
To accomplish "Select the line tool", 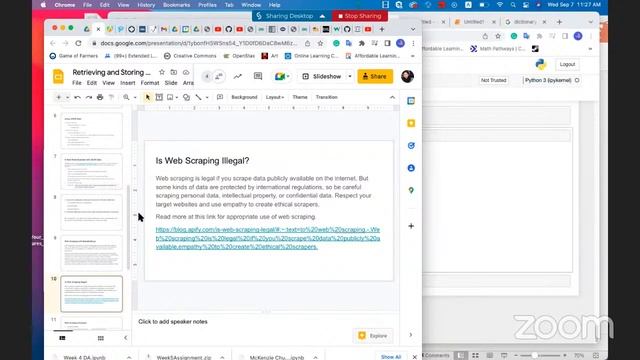I will click(198, 97).
